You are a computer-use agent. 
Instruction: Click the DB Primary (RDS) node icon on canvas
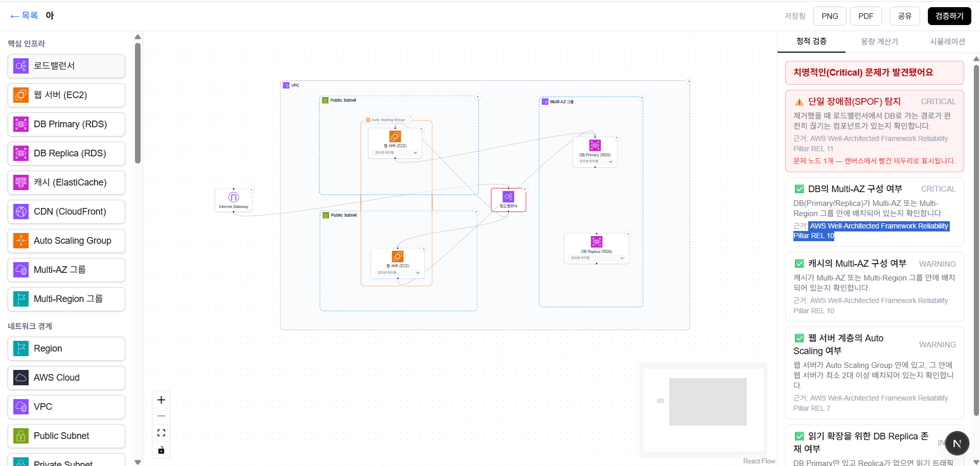595,145
